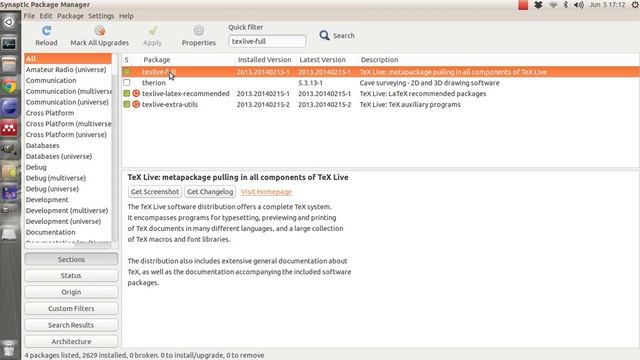The image size is (640, 360).
Task: Sort by Installed Version column header
Action: (x=266, y=60)
